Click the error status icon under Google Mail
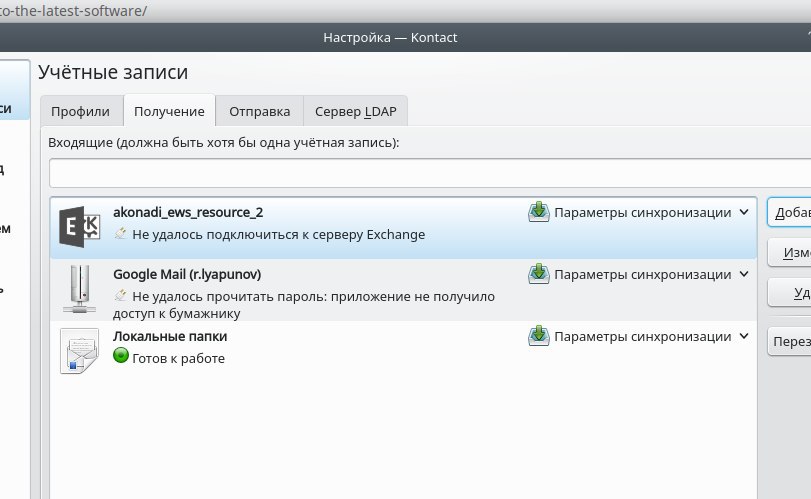 pyautogui.click(x=121, y=295)
